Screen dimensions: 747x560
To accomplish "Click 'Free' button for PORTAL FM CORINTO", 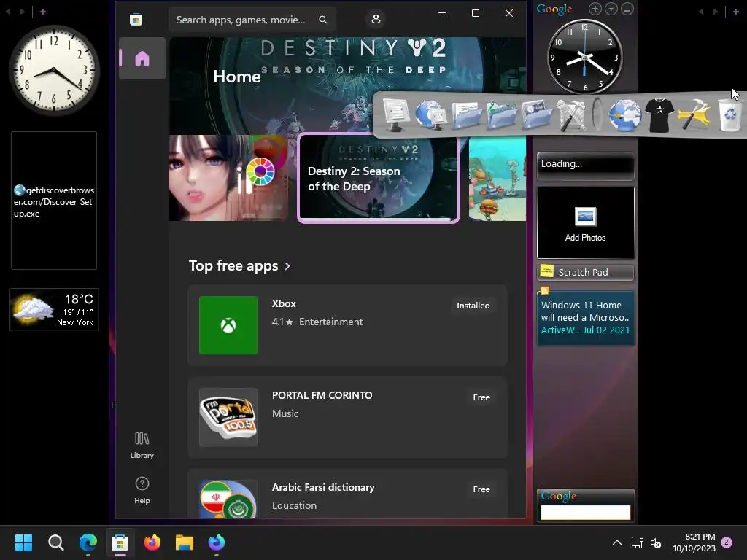I will point(481,397).
